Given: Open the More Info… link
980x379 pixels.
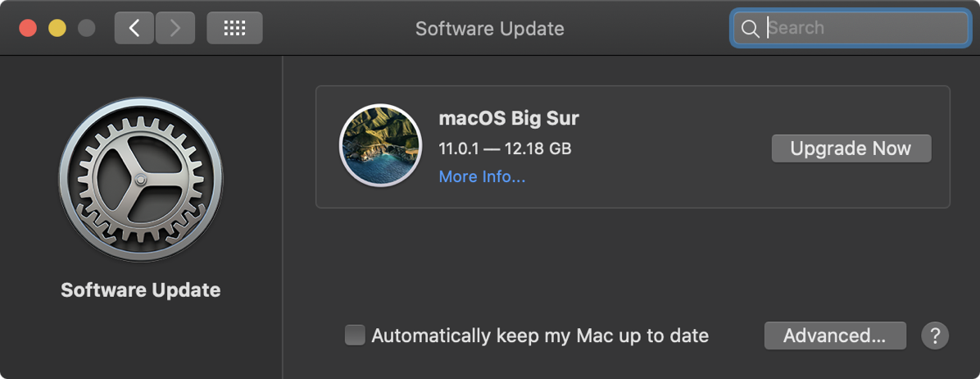Looking at the screenshot, I should (482, 177).
